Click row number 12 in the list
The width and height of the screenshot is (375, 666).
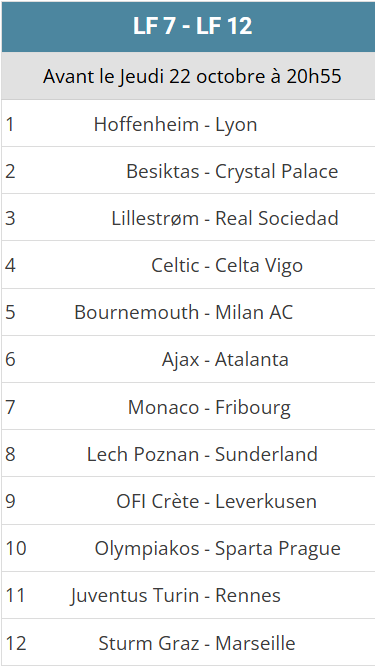tap(16, 643)
